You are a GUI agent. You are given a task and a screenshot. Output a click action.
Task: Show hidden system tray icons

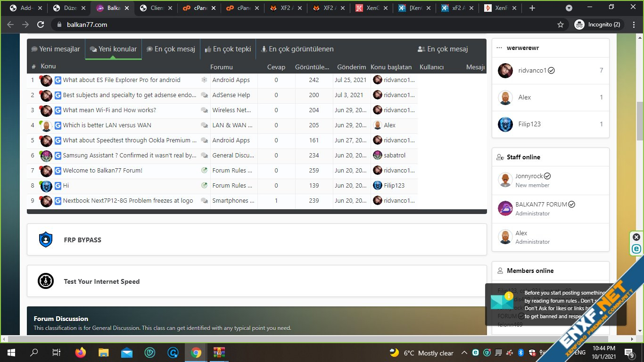[465, 353]
